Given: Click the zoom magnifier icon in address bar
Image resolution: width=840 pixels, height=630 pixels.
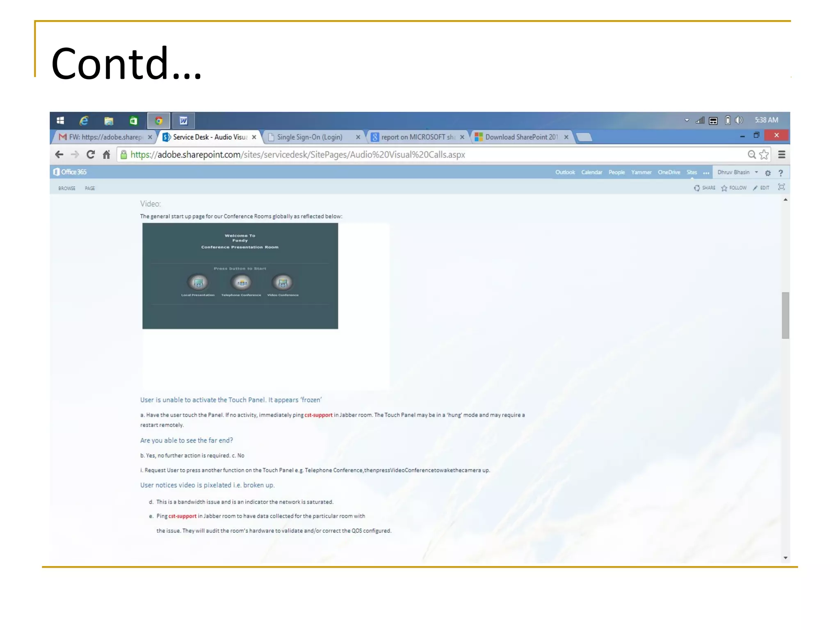Looking at the screenshot, I should 751,155.
